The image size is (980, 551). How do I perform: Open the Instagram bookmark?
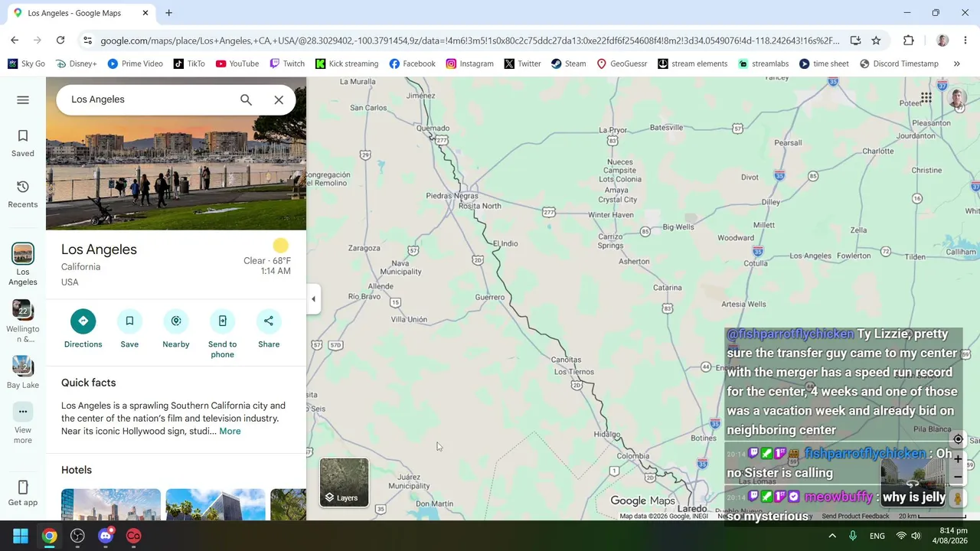point(469,64)
